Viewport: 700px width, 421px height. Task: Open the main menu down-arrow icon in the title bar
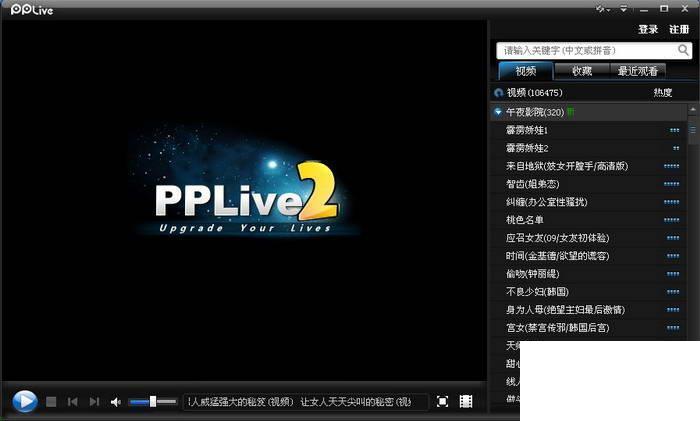pyautogui.click(x=623, y=9)
